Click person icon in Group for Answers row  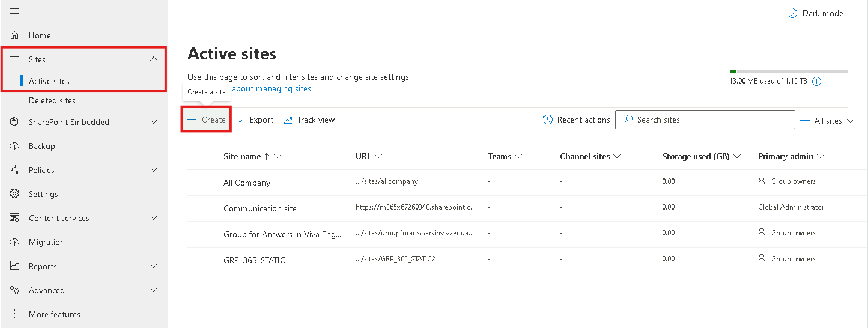tap(762, 232)
